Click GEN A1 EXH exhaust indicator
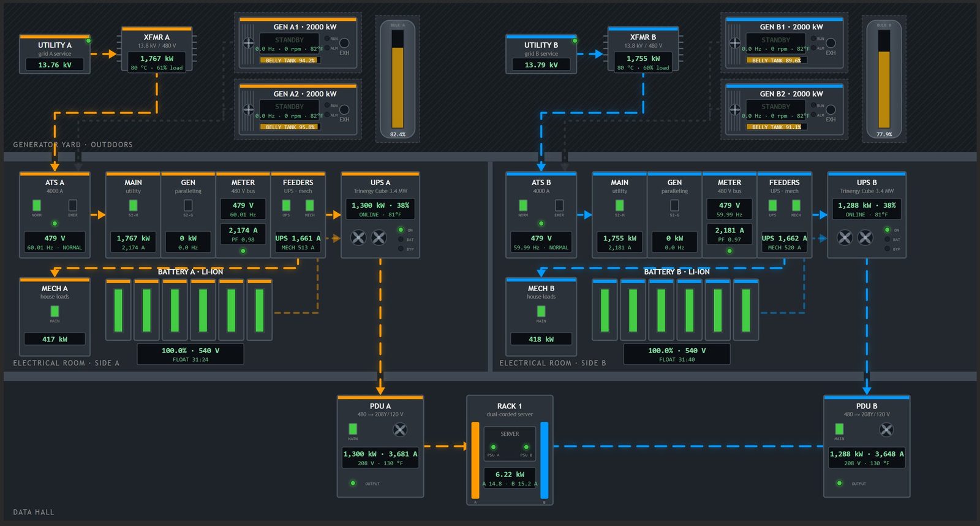980x526 pixels. [x=344, y=43]
